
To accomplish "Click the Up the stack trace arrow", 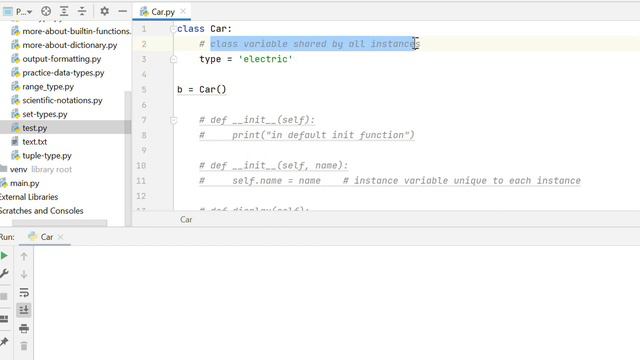I will (24, 256).
